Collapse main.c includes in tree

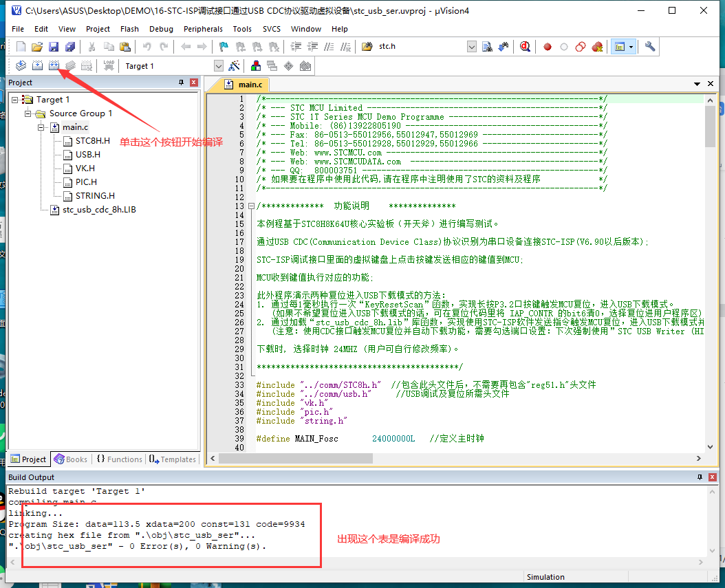41,127
